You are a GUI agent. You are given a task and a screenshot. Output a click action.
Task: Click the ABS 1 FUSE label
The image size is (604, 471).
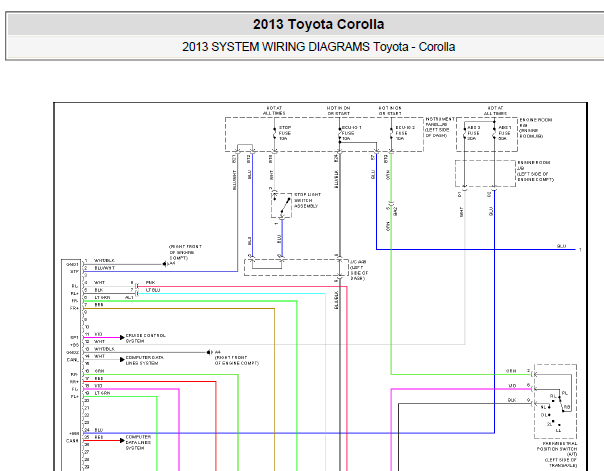coord(505,133)
